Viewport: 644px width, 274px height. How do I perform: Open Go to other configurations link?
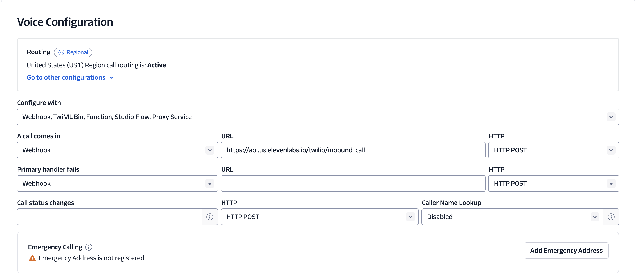[x=66, y=78]
